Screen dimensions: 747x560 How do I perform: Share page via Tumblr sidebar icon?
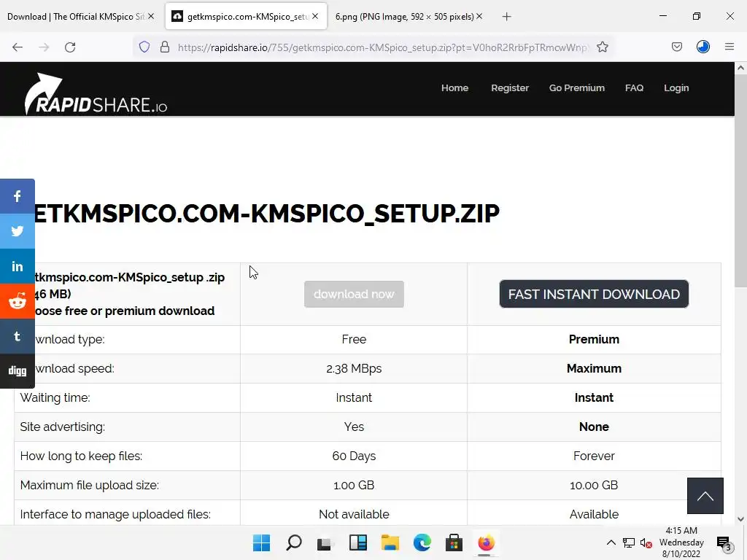coord(18,336)
